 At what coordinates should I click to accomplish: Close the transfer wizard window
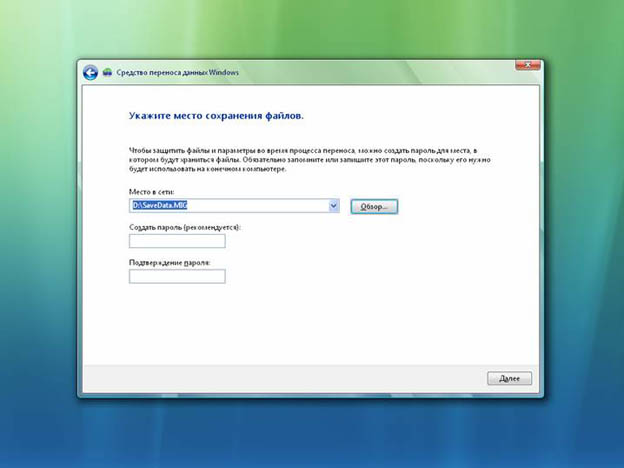coord(528,65)
